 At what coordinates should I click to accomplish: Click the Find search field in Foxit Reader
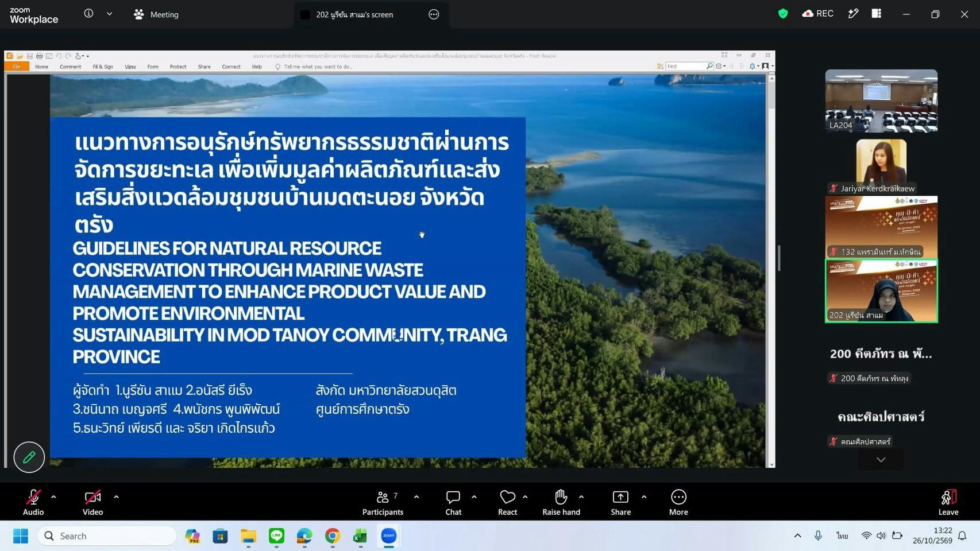click(x=686, y=67)
